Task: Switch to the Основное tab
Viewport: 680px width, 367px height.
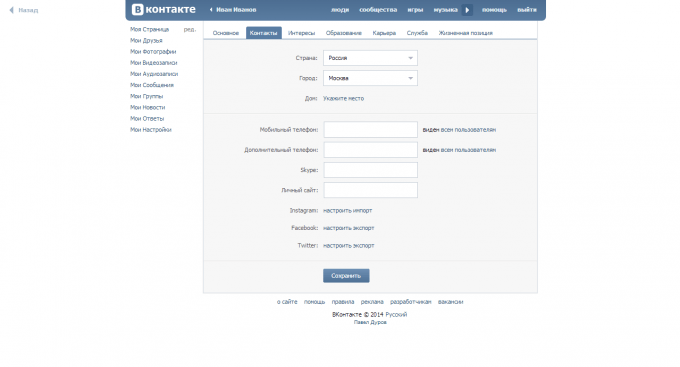Action: click(226, 33)
